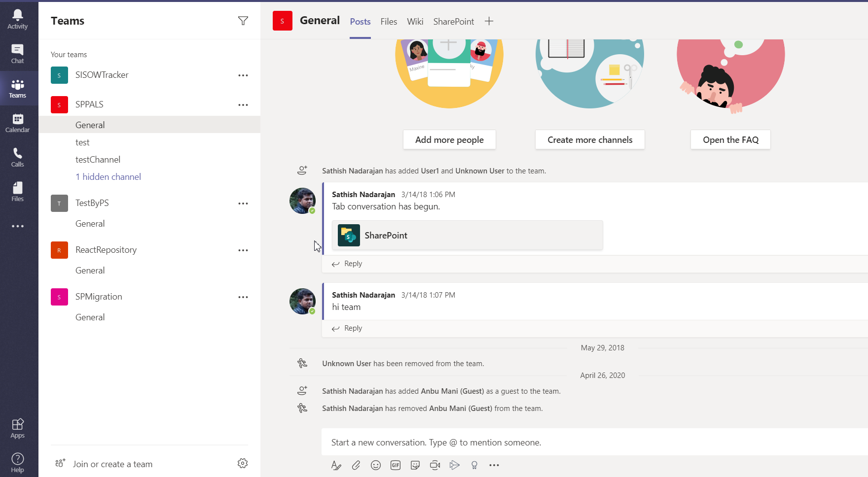Open the GIF picker
Viewport: 868px width, 477px height.
point(395,465)
